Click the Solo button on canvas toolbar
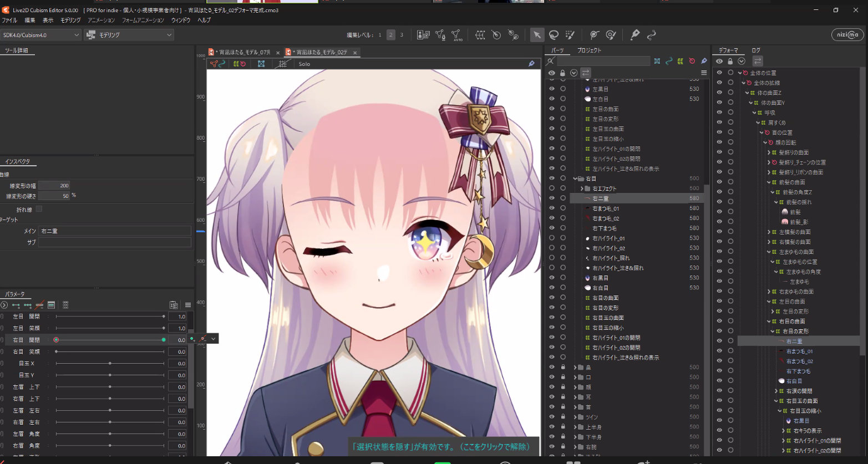The width and height of the screenshot is (868, 464). pos(304,64)
